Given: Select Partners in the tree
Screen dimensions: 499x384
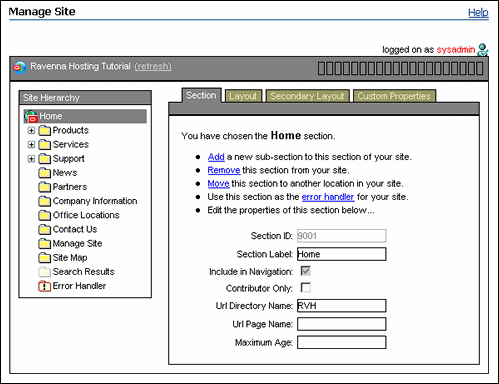Looking at the screenshot, I should tap(70, 187).
